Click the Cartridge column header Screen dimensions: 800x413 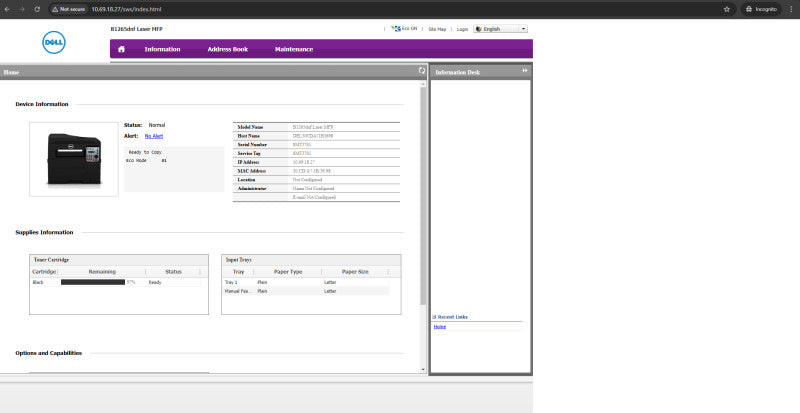click(44, 272)
